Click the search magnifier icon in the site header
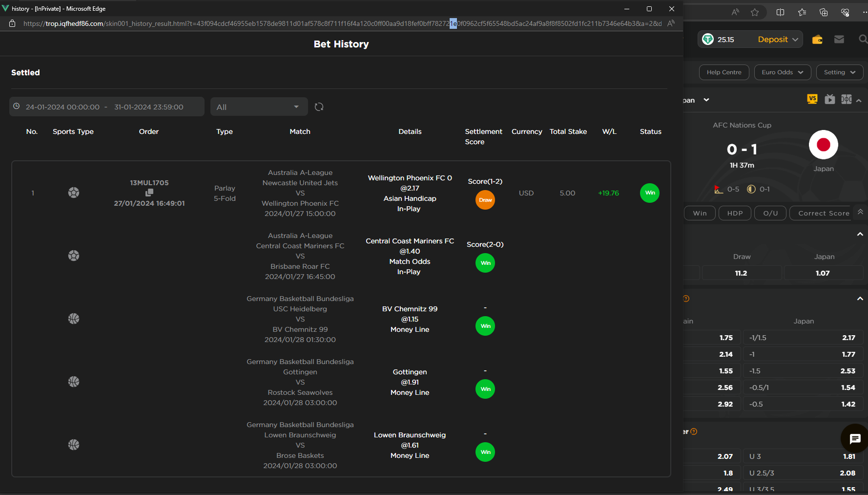Viewport: 868px width, 495px height. point(863,39)
